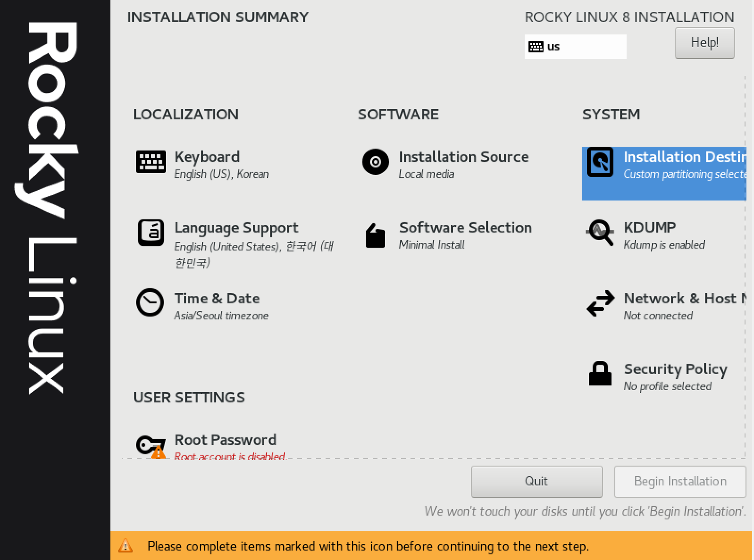
Task: Open the KDUMP magnifier icon
Action: point(600,233)
